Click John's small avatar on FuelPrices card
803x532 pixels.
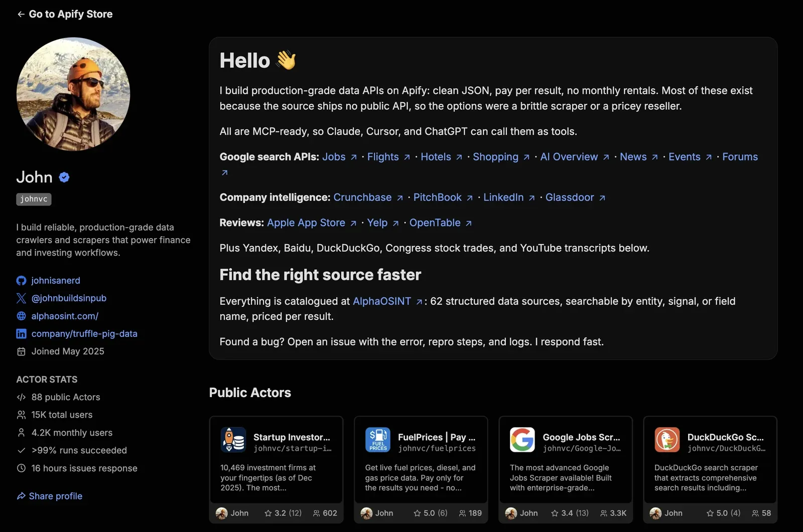tap(366, 513)
